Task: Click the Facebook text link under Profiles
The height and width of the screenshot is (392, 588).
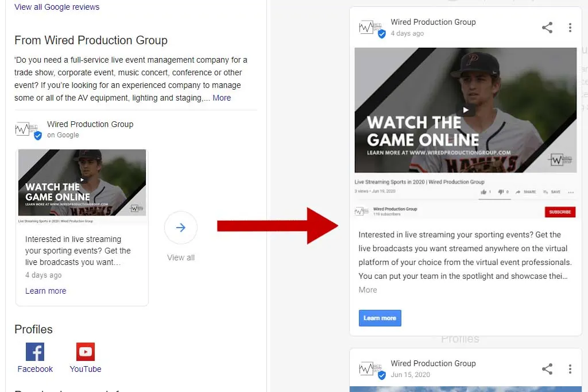Action: click(x=35, y=369)
